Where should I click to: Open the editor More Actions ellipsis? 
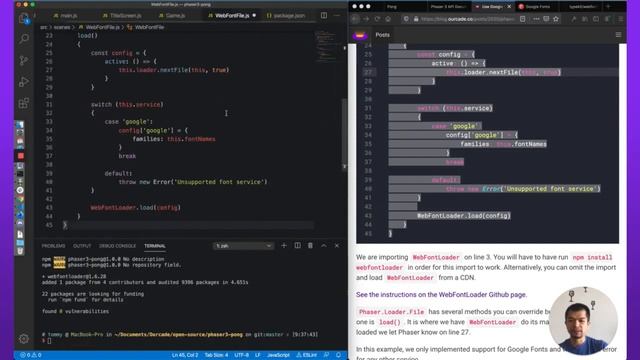click(337, 16)
